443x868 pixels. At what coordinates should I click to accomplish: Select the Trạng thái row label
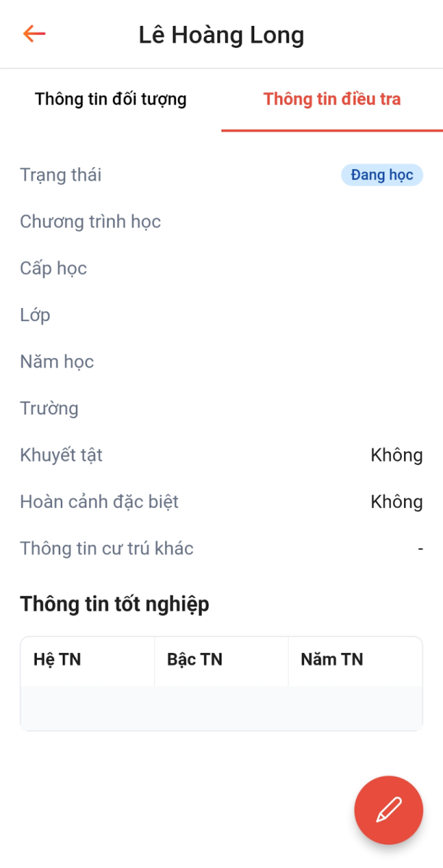(x=61, y=175)
